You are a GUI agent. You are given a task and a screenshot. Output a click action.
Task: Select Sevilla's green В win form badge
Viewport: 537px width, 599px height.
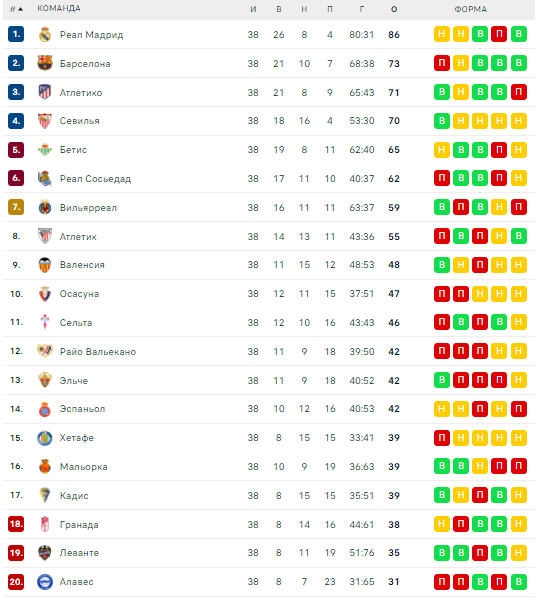coord(442,121)
